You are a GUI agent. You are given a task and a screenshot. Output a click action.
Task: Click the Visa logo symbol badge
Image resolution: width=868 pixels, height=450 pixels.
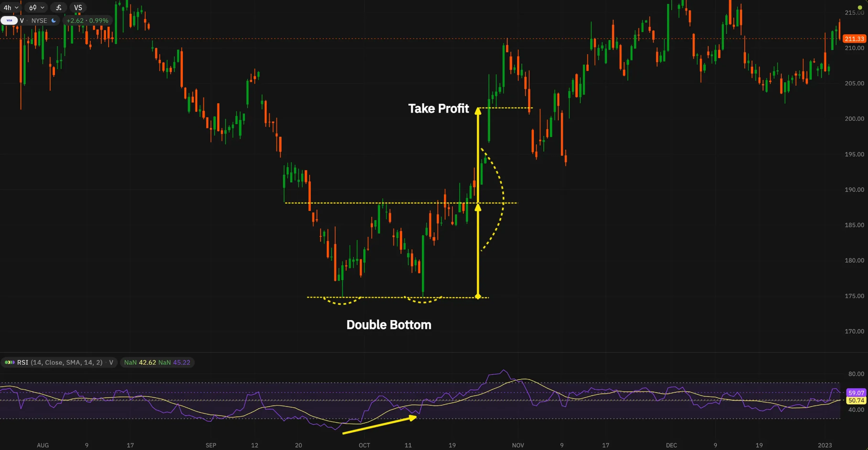9,21
